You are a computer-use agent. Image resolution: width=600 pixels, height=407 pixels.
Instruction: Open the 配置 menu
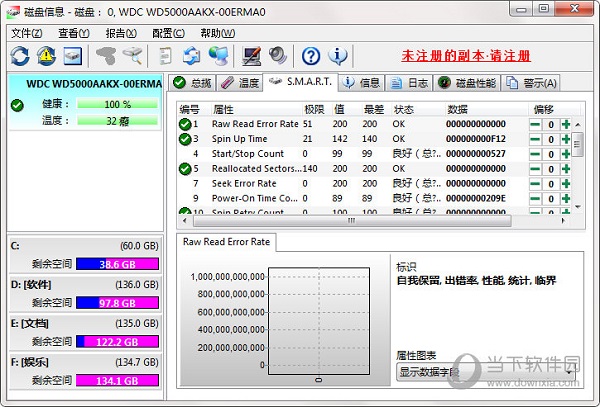pyautogui.click(x=168, y=33)
